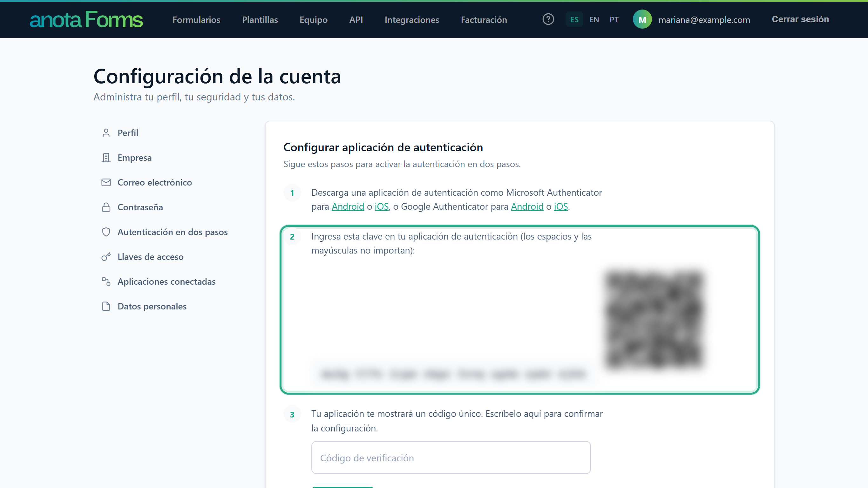
Task: Click Cerrar sesión to log out
Action: coord(800,19)
